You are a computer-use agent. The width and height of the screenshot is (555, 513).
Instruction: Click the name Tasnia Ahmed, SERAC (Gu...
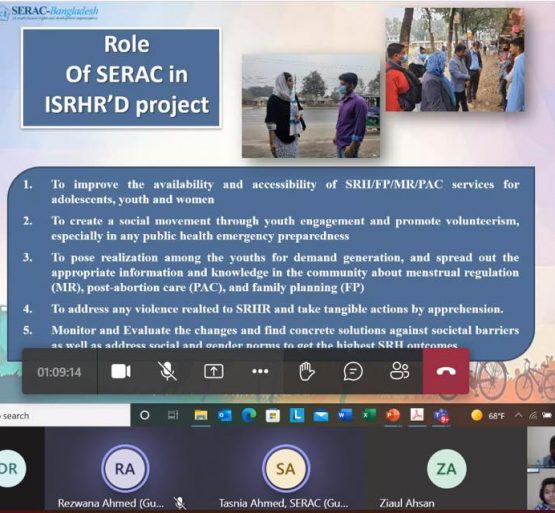284,503
